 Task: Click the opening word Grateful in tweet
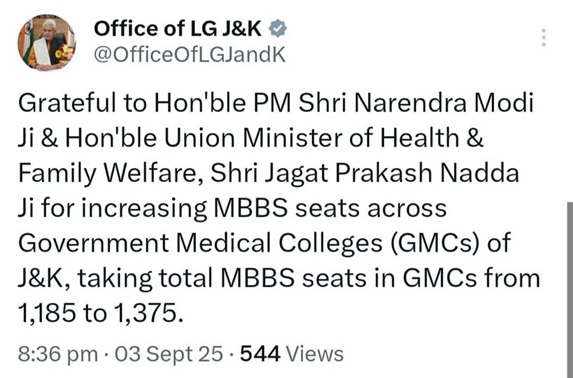(67, 103)
